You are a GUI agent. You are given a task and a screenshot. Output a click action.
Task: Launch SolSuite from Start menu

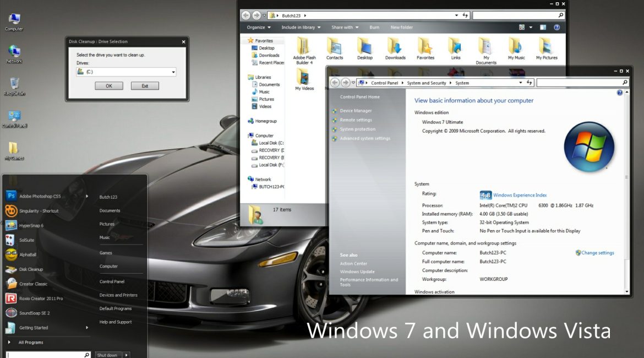27,240
